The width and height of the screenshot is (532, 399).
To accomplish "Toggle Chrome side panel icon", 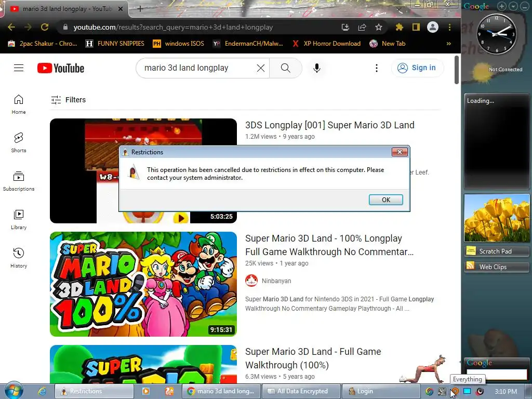I will [x=416, y=27].
